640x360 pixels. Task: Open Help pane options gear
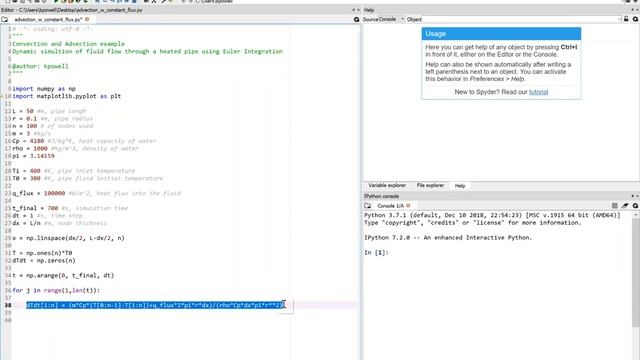[635, 19]
